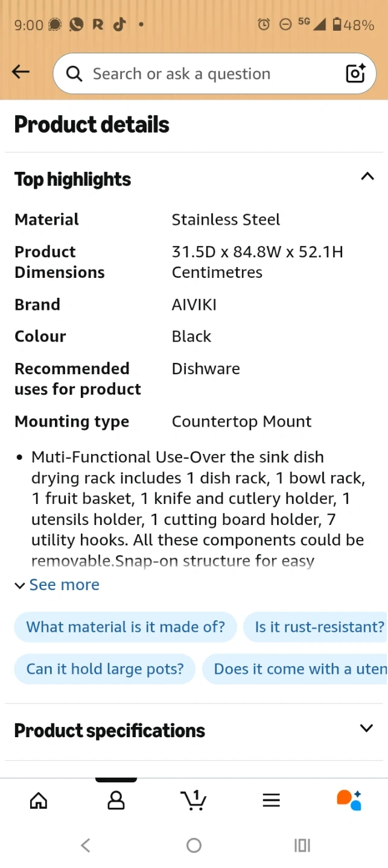The width and height of the screenshot is (388, 868).
Task: Open the shopping cart icon
Action: [193, 800]
